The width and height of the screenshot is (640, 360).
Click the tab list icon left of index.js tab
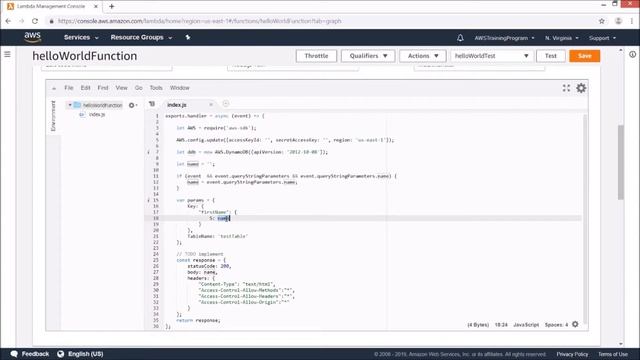click(152, 104)
